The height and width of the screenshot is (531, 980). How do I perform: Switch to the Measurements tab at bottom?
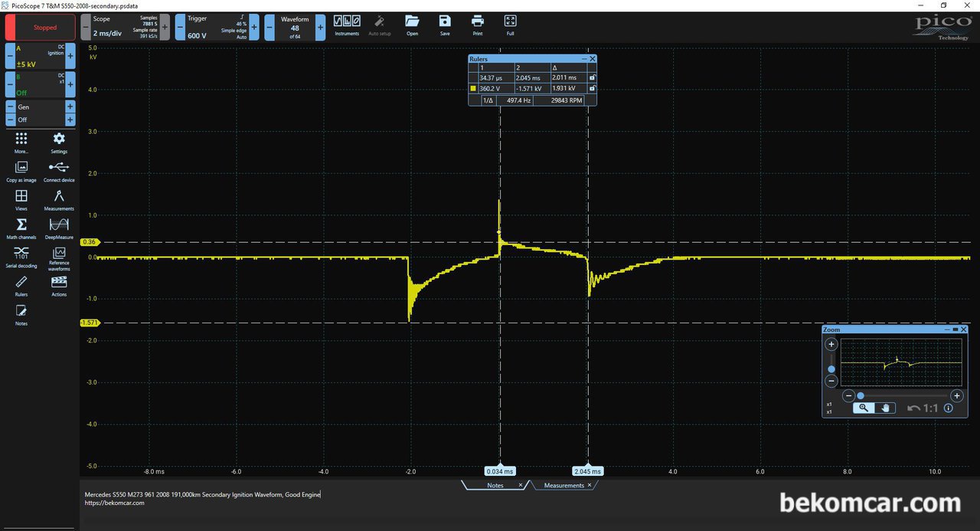(x=563, y=486)
